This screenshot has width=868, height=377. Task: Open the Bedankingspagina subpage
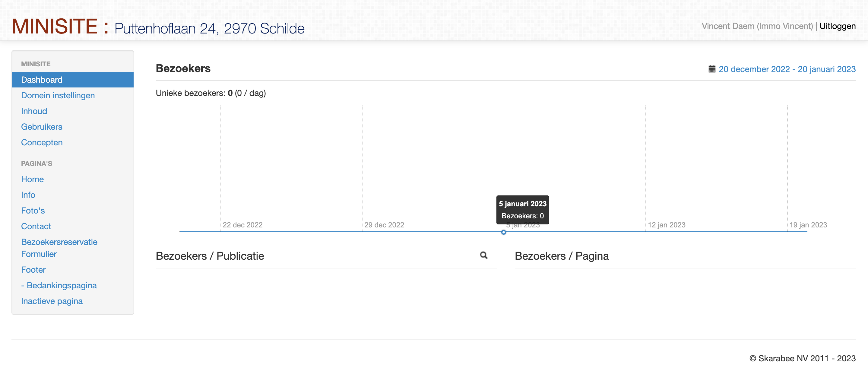59,285
